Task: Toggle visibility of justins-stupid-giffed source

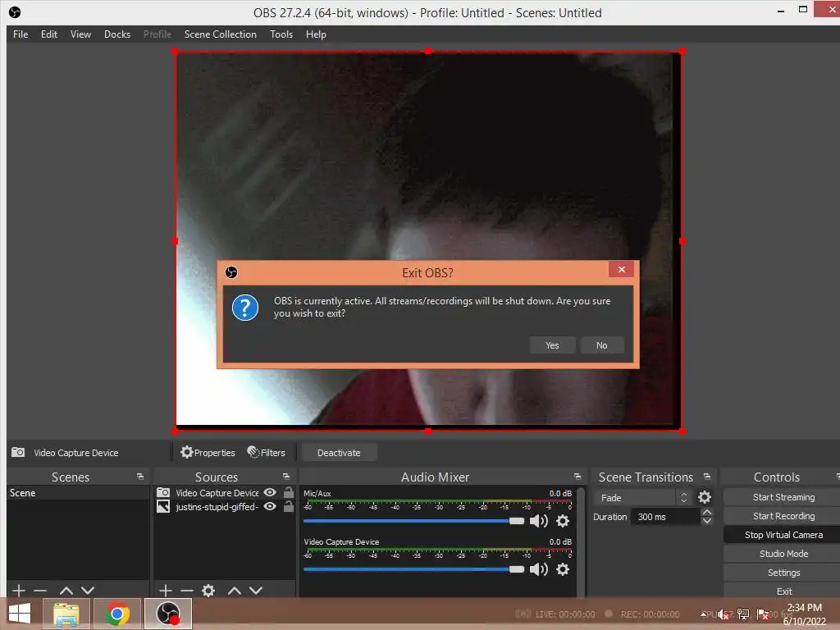Action: (x=271, y=506)
